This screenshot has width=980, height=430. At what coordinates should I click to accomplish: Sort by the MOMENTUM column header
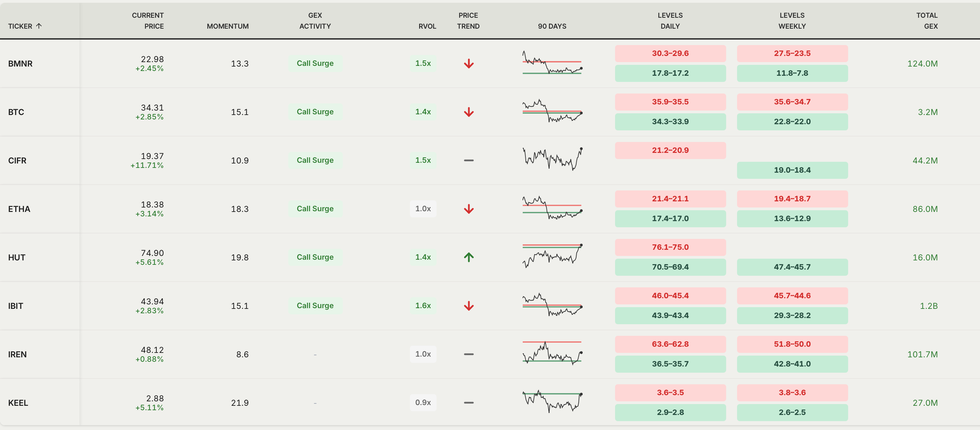point(228,26)
